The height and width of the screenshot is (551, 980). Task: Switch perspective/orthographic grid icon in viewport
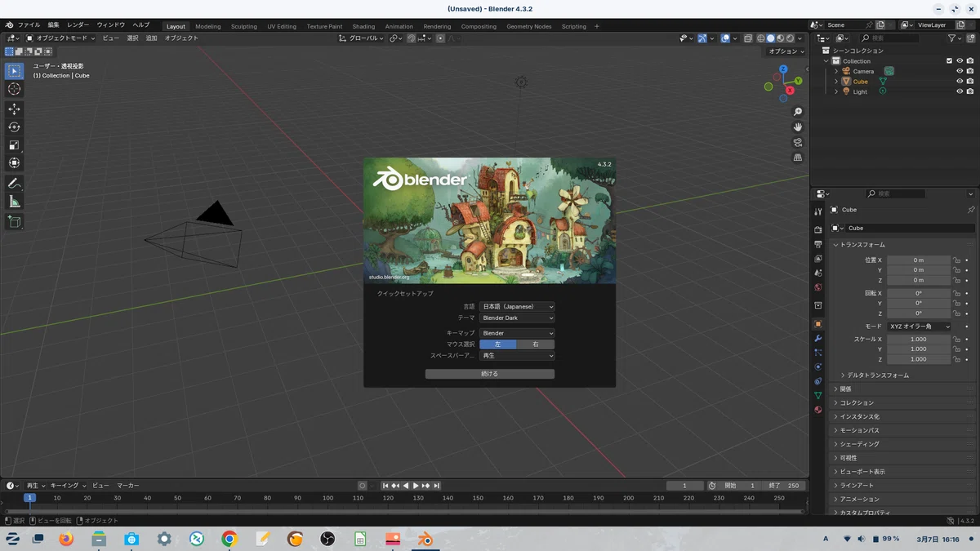pyautogui.click(x=798, y=158)
